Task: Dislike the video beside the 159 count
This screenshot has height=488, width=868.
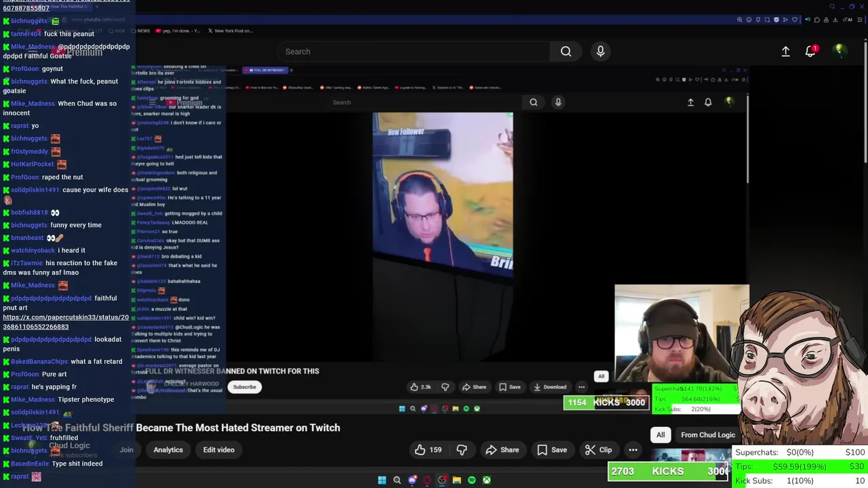Action: tap(462, 450)
